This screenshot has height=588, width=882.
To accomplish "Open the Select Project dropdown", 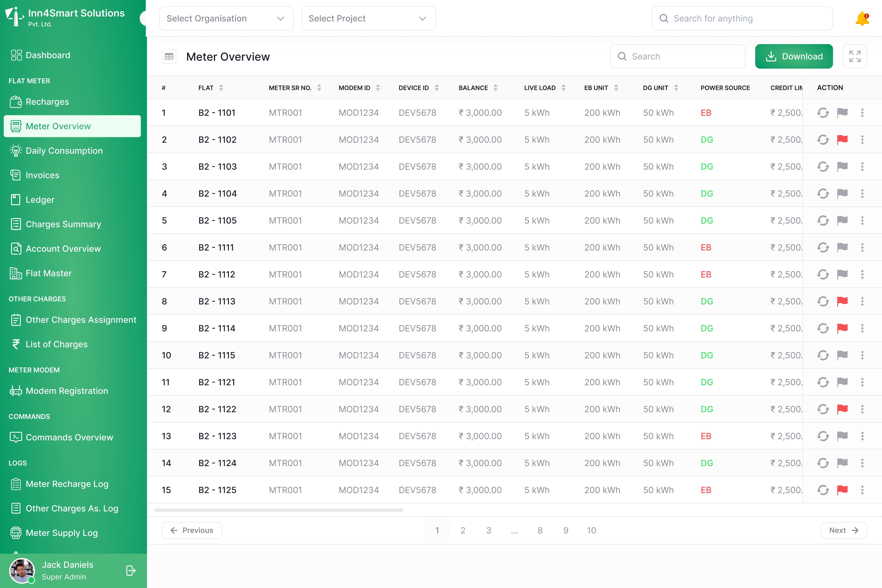I will [x=368, y=18].
